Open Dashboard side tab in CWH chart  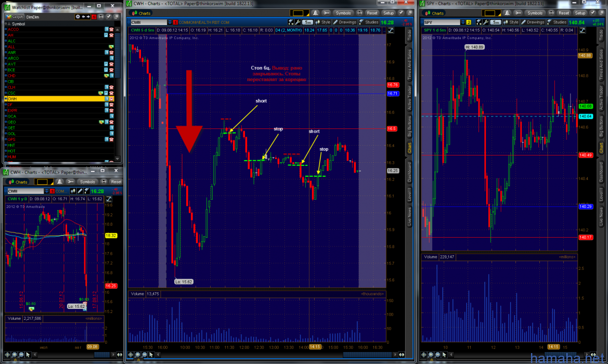(409, 172)
